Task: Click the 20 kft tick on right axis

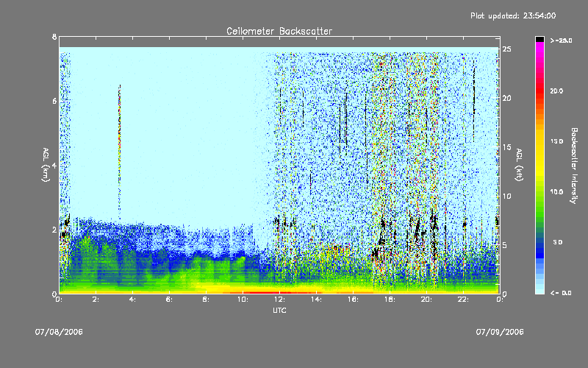Action: click(x=507, y=98)
